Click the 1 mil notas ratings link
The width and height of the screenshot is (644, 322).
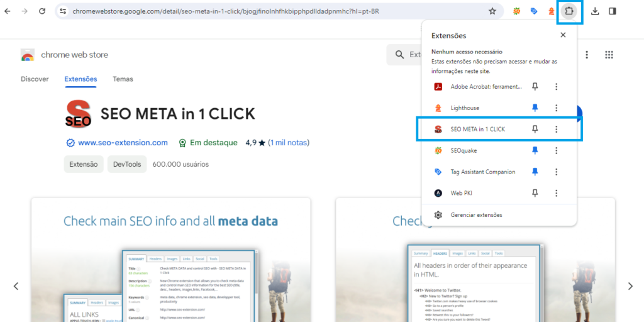289,143
